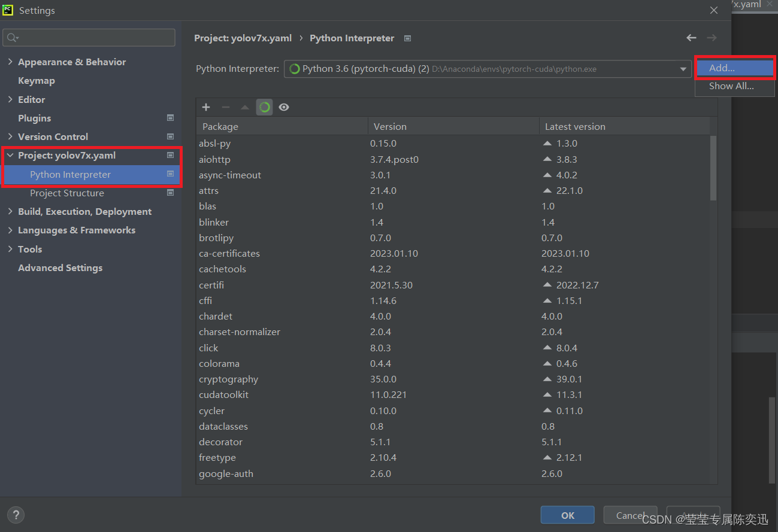Image resolution: width=778 pixels, height=532 pixels.
Task: Select the async-timeout package row
Action: [x=453, y=175]
